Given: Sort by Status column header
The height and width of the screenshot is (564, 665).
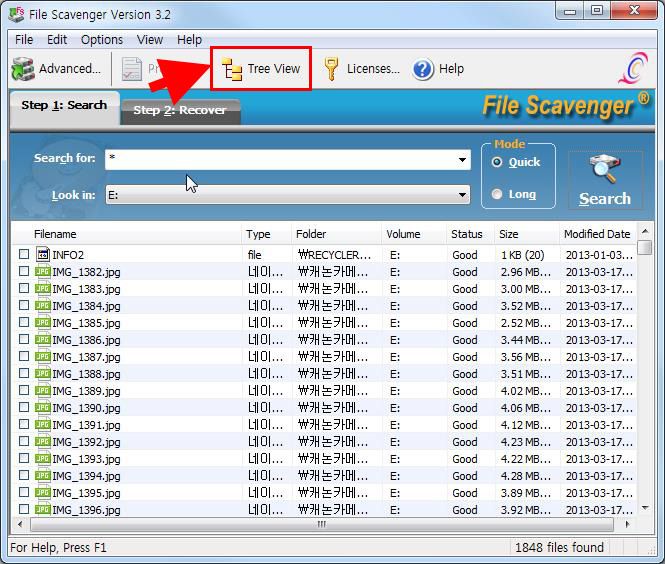Looking at the screenshot, I should (x=470, y=234).
